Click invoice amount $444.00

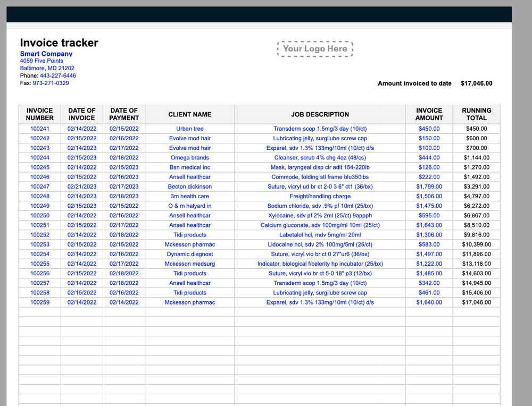[429, 158]
